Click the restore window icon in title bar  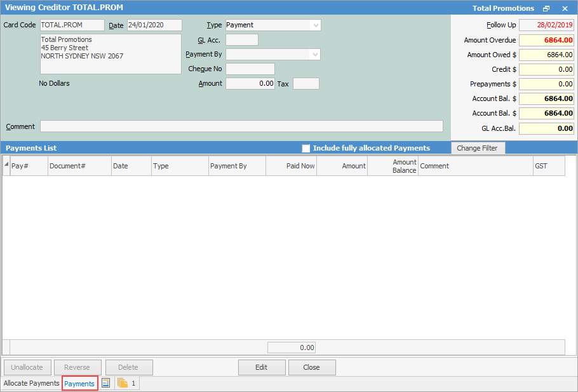(546, 8)
